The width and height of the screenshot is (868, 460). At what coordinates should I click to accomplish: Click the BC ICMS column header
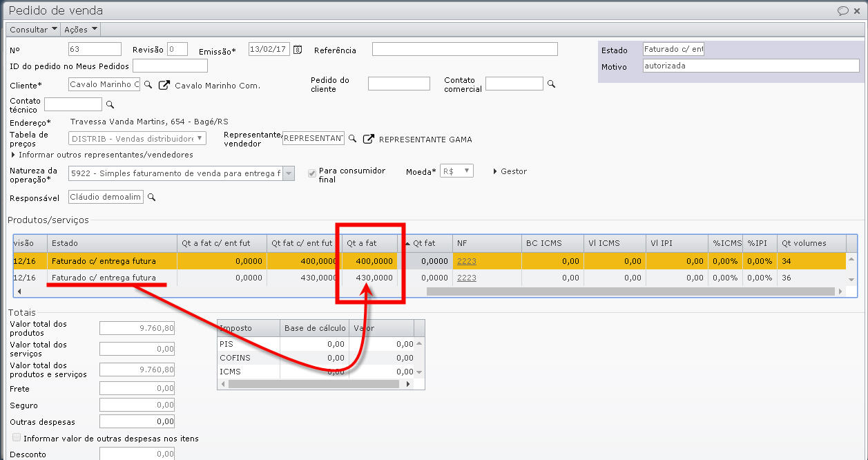pyautogui.click(x=552, y=243)
